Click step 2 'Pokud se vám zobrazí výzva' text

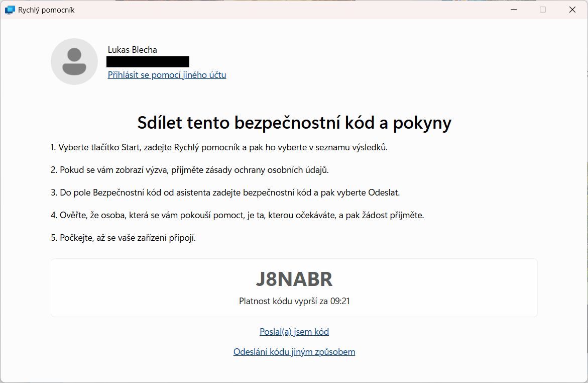190,170
